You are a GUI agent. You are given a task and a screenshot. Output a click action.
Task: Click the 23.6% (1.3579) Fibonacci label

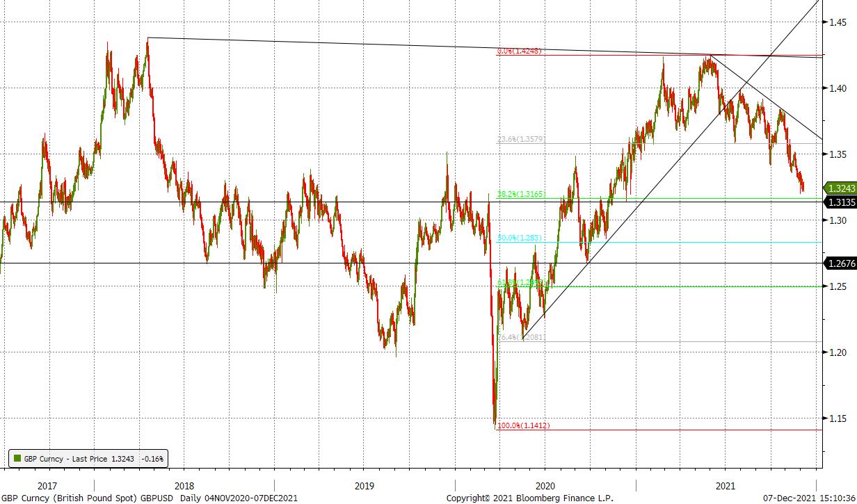pyautogui.click(x=521, y=140)
